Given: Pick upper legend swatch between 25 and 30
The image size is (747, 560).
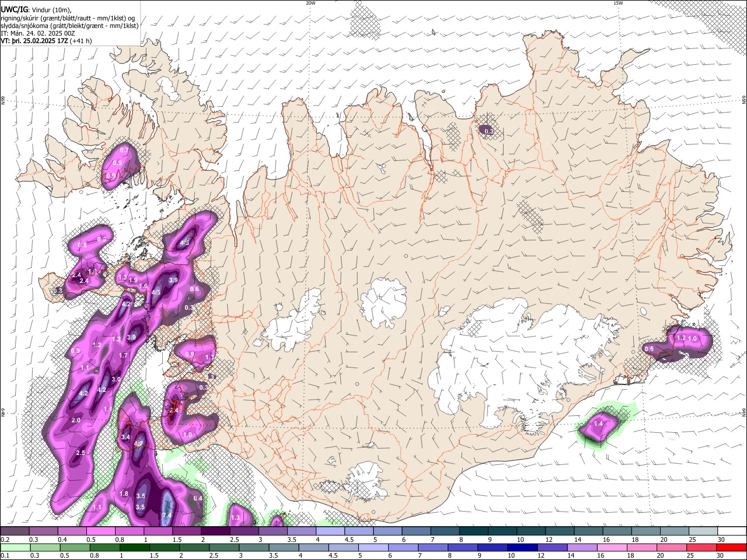Looking at the screenshot, I should pos(704,531).
